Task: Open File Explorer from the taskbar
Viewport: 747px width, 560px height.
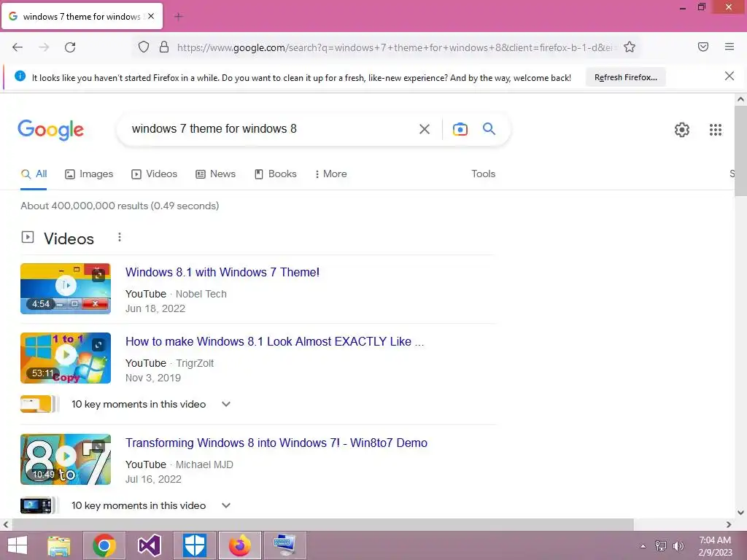Action: tap(59, 545)
